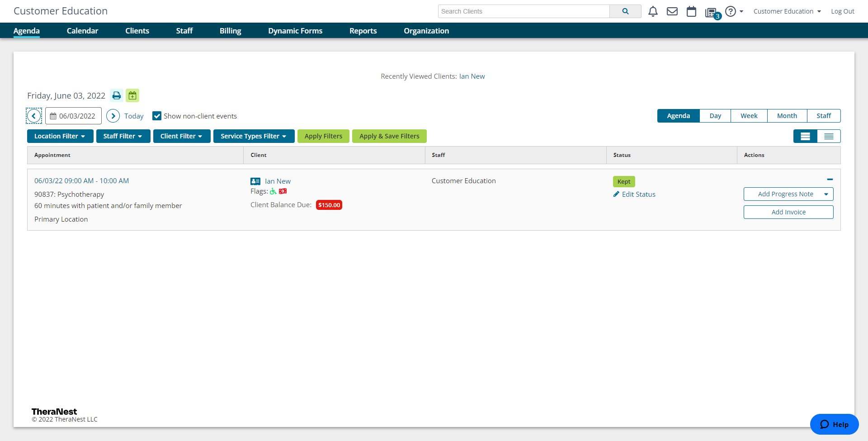Click Add Progress Note button
This screenshot has height=441, width=868.
[x=786, y=194]
